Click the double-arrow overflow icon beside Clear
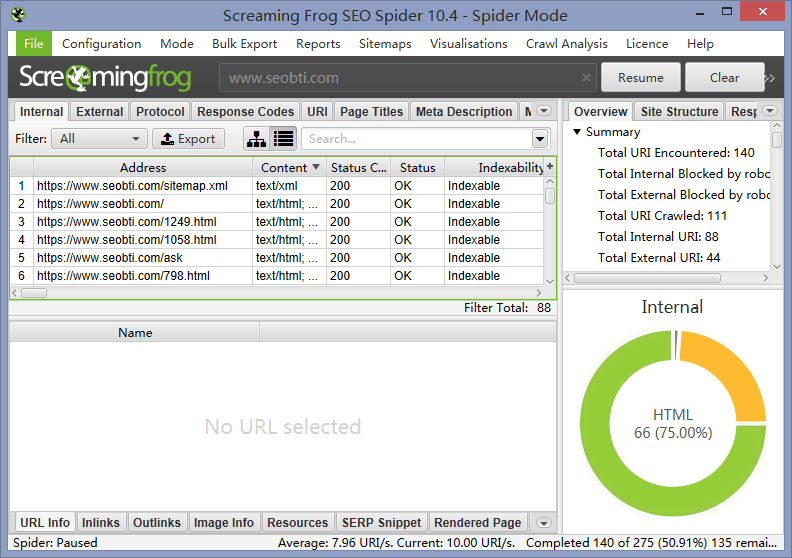 click(x=769, y=78)
